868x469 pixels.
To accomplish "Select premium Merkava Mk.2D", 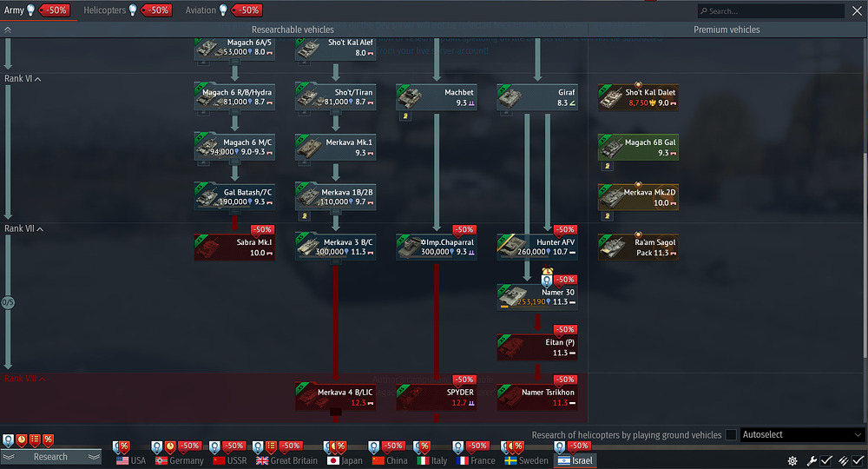I will (638, 197).
